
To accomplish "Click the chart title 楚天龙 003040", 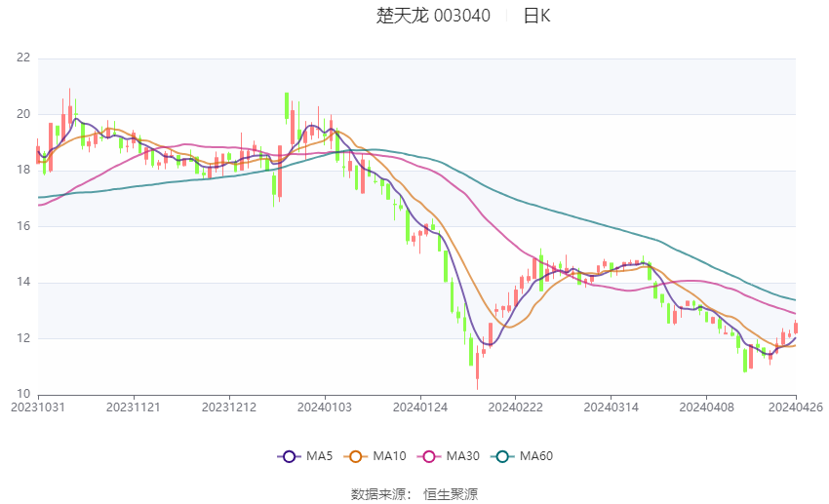I will tap(433, 16).
